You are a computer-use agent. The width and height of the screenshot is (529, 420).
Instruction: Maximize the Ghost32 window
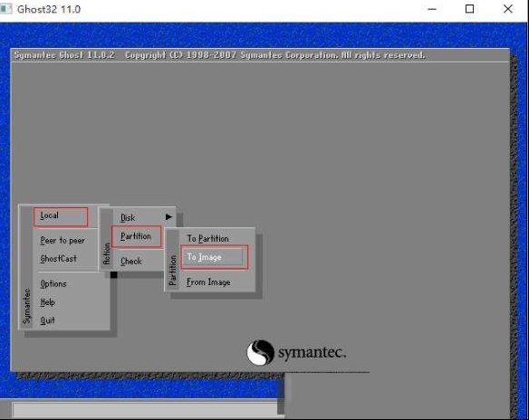(469, 9)
